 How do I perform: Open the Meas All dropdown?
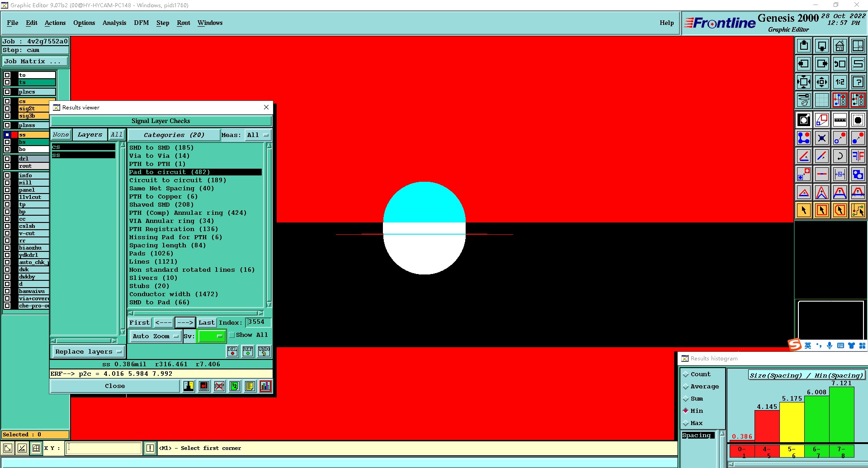coord(258,135)
